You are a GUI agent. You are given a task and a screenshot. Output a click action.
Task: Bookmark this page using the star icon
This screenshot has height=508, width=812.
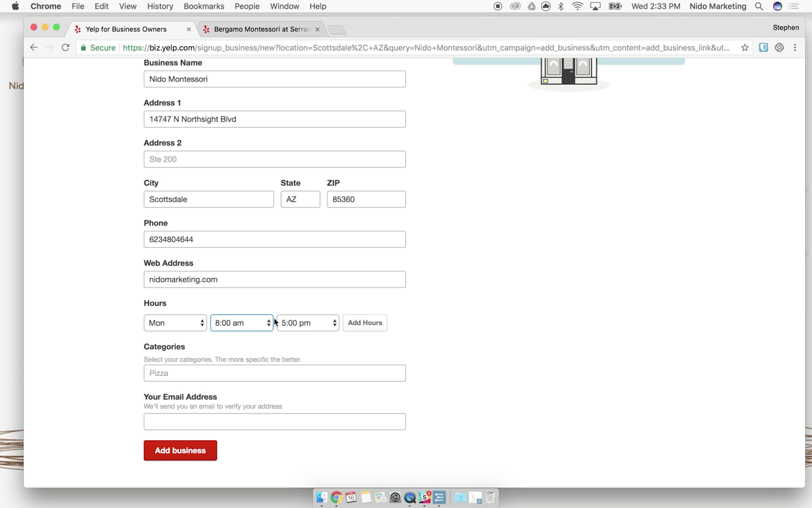click(x=745, y=48)
